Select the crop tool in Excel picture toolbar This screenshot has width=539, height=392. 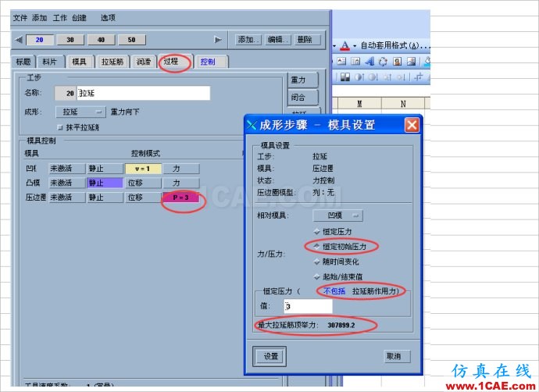point(419,77)
